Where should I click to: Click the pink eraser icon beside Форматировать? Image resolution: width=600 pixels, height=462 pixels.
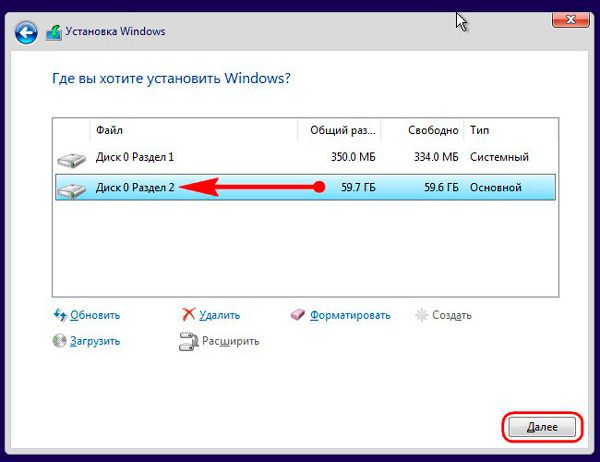[298, 315]
